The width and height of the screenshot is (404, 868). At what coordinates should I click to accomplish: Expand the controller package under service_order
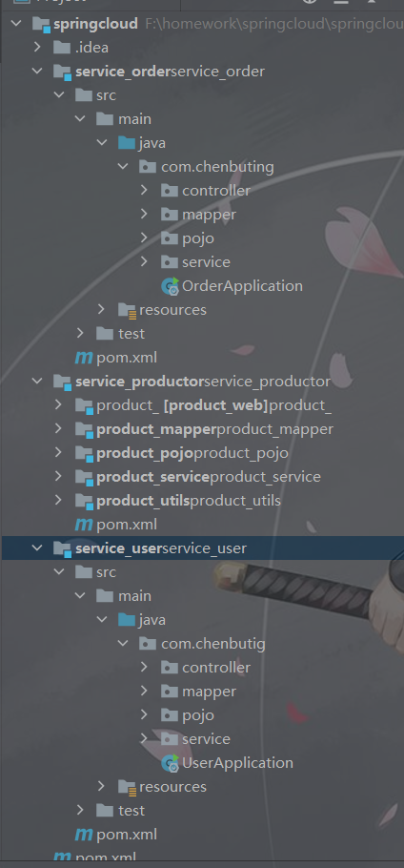144,191
